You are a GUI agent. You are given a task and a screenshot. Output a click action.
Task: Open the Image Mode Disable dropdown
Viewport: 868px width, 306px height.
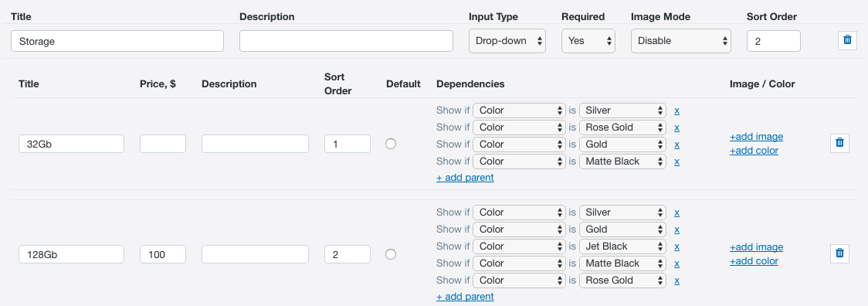pyautogui.click(x=681, y=41)
